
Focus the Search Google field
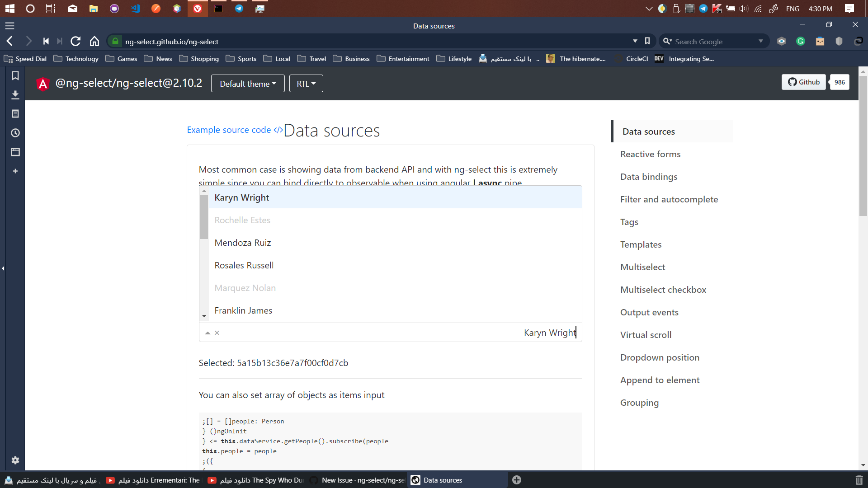(714, 41)
